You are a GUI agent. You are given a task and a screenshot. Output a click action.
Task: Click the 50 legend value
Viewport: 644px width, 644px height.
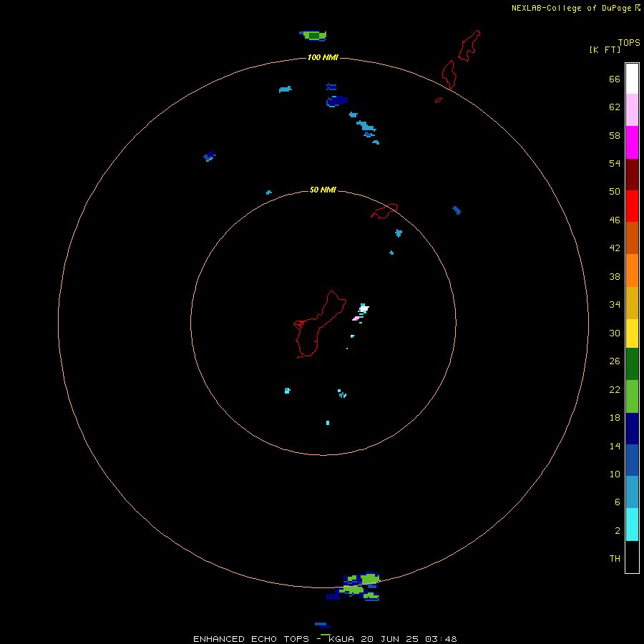click(615, 191)
